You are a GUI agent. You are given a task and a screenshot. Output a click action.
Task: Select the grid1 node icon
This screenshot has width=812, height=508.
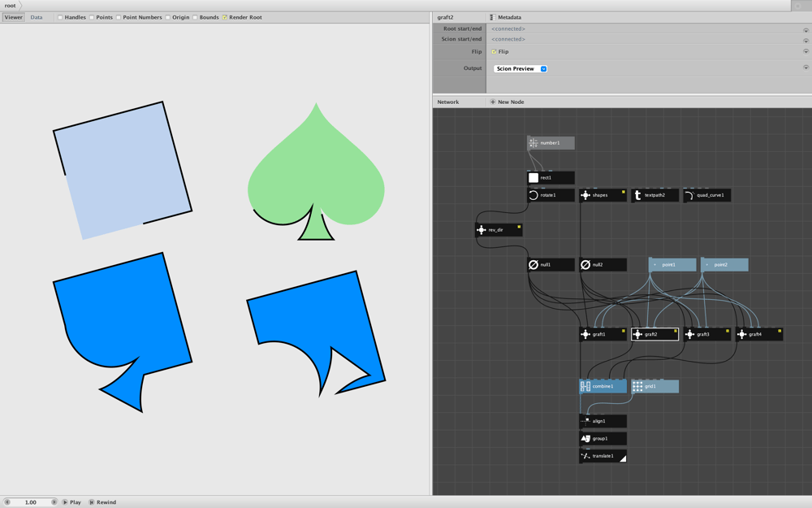[637, 386]
